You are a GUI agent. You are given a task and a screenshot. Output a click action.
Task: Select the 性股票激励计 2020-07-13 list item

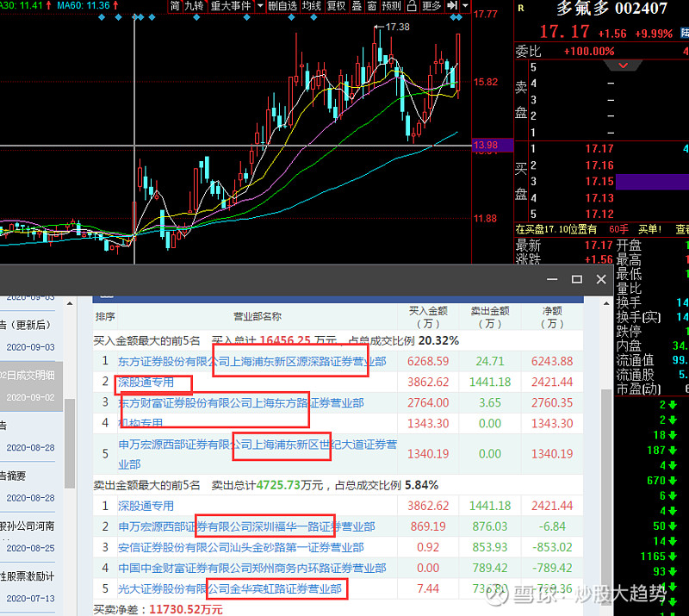29,587
